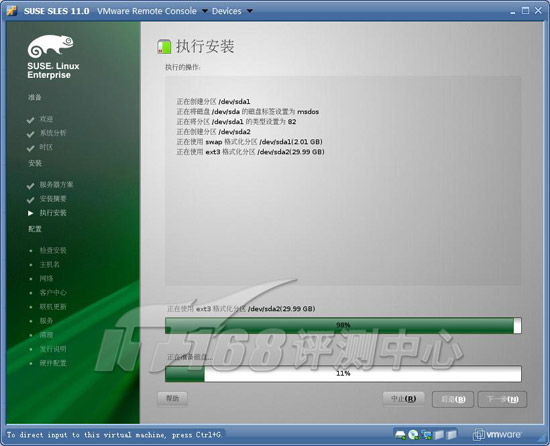
Task: Click log line 正在创建分区 /dev/sda1
Action: (x=213, y=102)
